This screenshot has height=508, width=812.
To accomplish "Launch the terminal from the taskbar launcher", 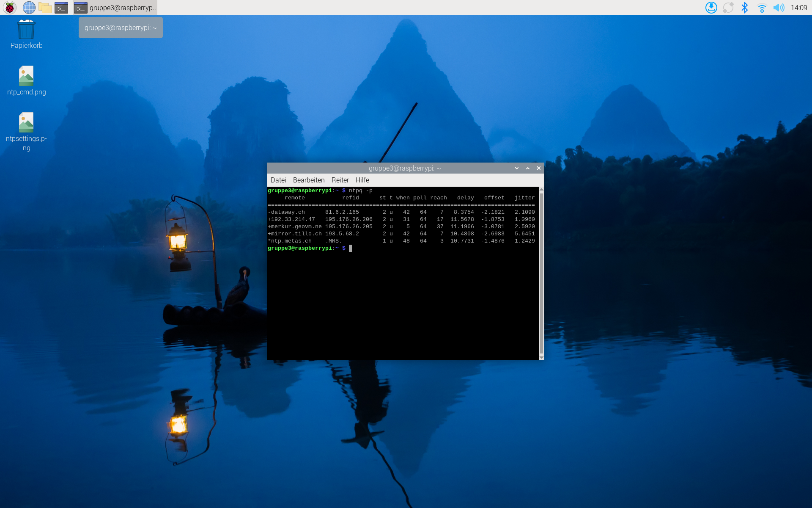I will pos(61,8).
